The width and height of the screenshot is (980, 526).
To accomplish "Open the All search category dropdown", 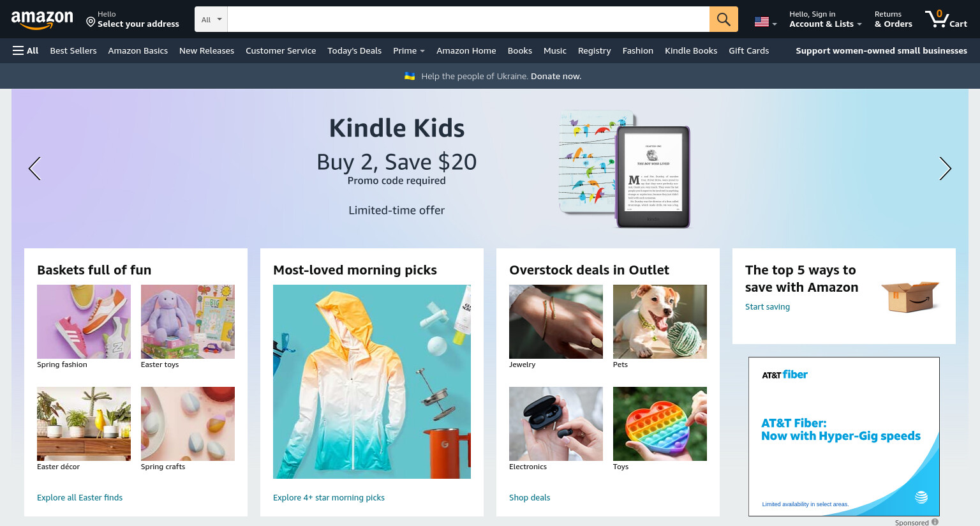I will pos(211,19).
